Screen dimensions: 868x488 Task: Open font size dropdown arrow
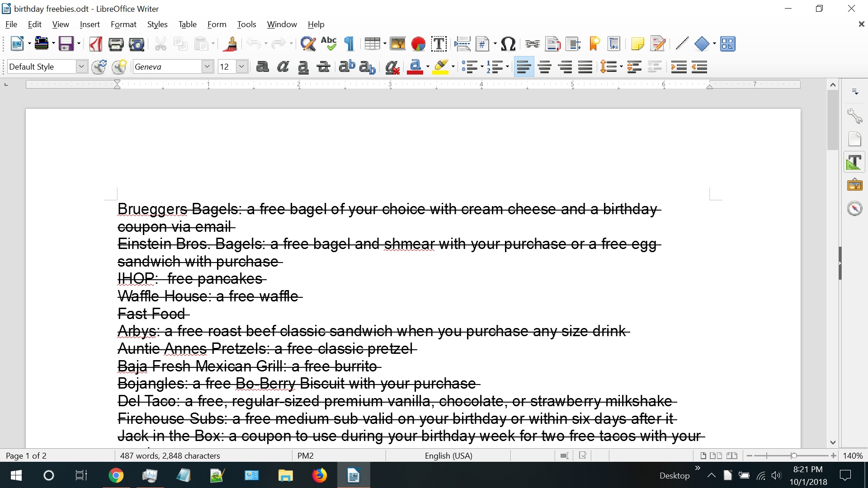point(242,67)
